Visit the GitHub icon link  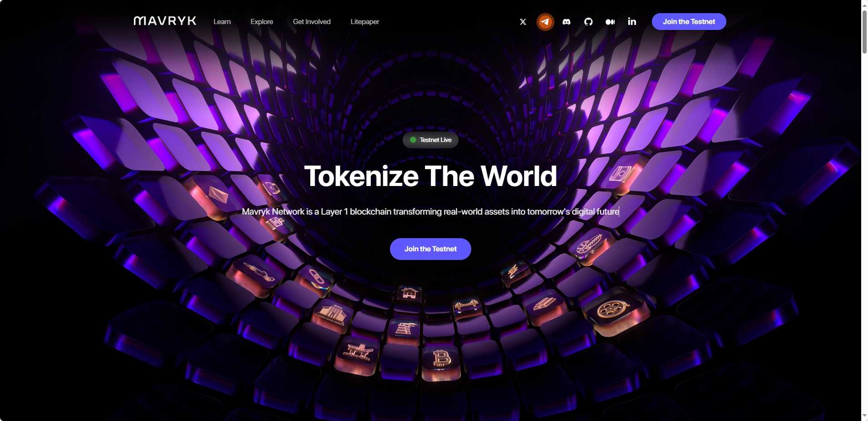(x=588, y=22)
